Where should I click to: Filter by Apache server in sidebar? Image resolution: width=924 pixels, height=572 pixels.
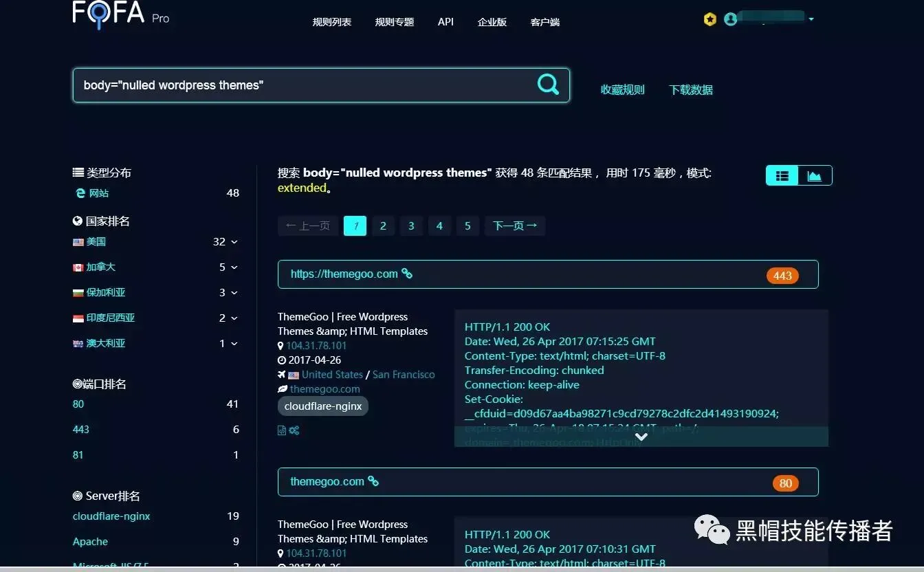(x=90, y=542)
